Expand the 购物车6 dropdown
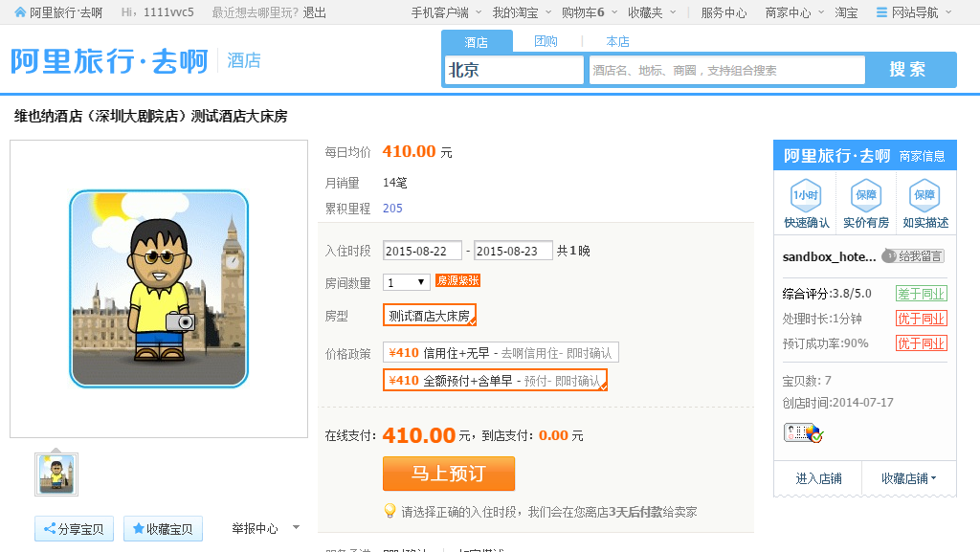Image resolution: width=980 pixels, height=552 pixels. [x=613, y=11]
